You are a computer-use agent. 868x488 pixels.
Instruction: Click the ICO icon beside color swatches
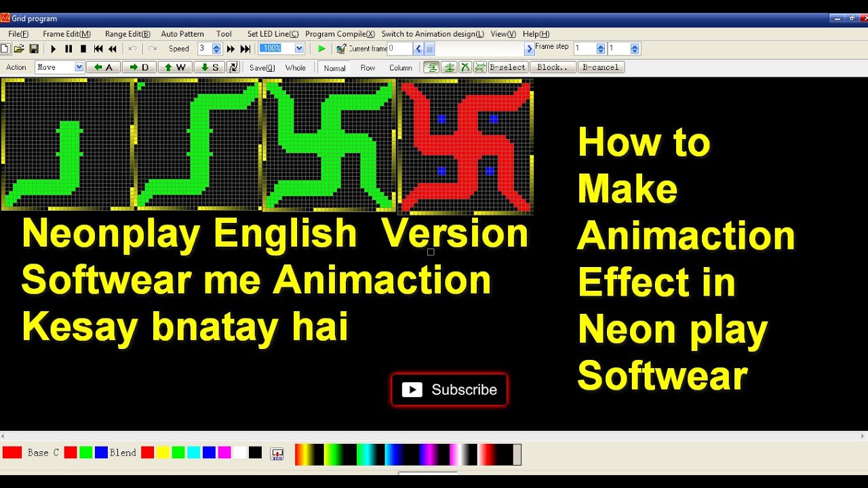point(277,453)
